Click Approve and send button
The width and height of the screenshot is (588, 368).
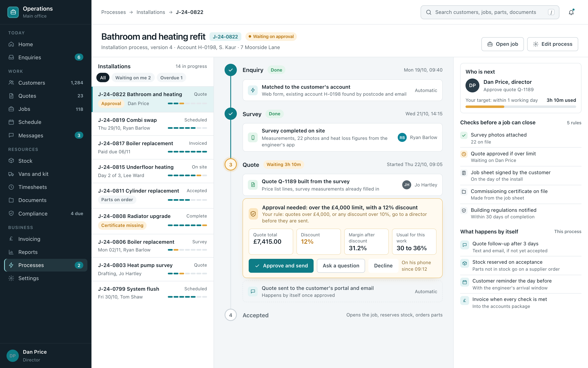(281, 266)
